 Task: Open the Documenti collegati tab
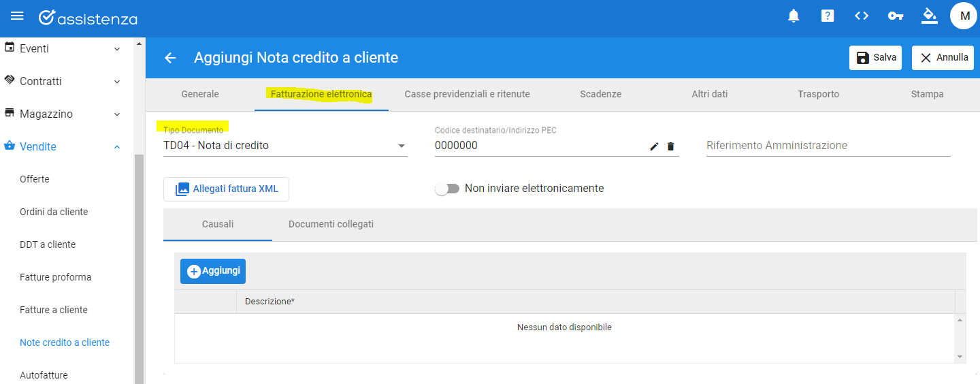pos(331,224)
